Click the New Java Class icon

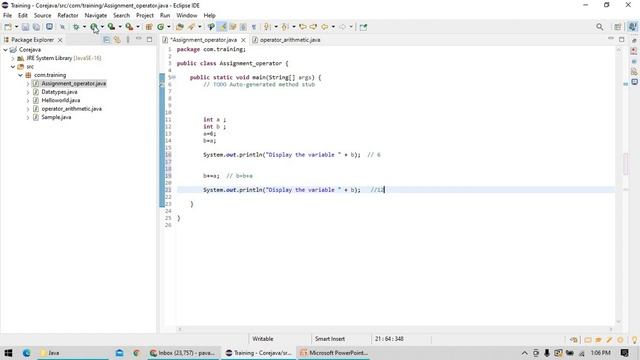(161, 27)
